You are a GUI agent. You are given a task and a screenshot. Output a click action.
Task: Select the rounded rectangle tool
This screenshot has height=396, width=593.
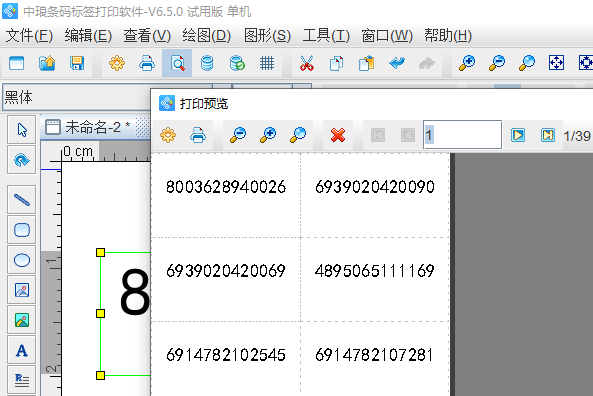(x=22, y=230)
